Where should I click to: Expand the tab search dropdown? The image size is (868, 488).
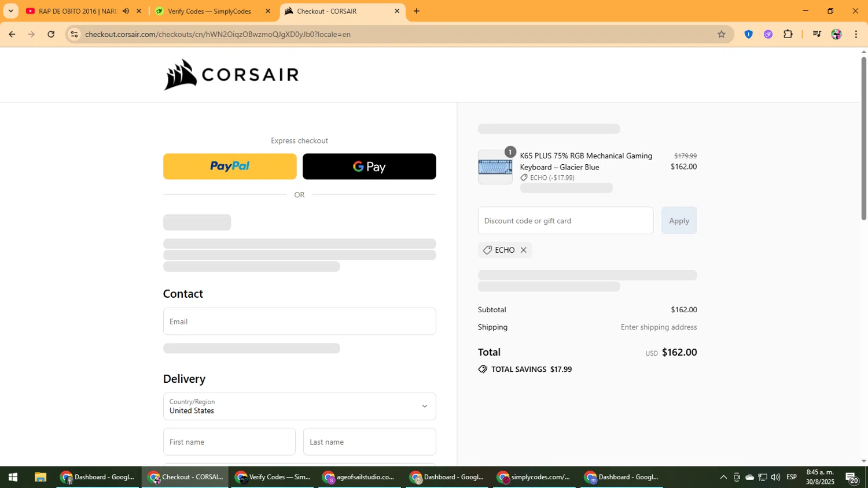pos(10,11)
